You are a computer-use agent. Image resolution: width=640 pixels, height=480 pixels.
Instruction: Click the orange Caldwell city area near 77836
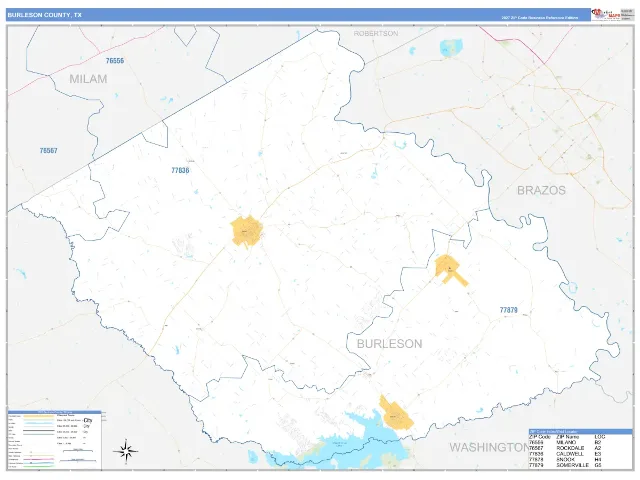tap(247, 231)
